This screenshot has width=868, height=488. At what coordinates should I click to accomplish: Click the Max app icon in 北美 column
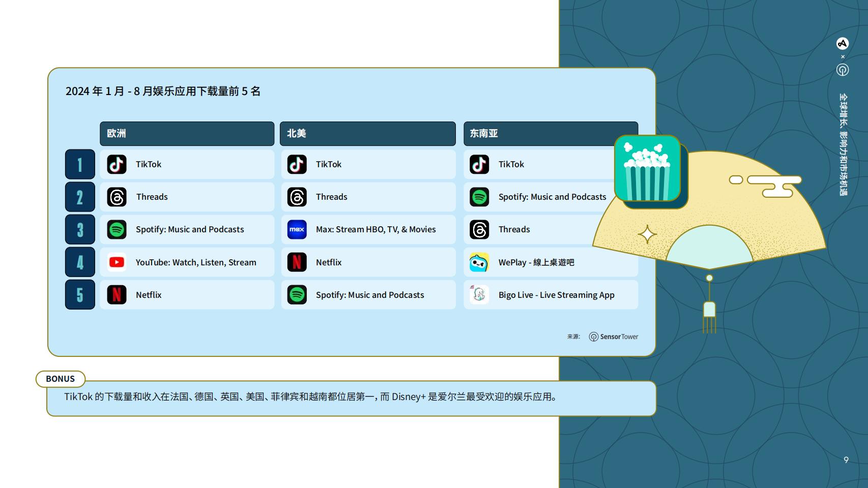(x=297, y=229)
